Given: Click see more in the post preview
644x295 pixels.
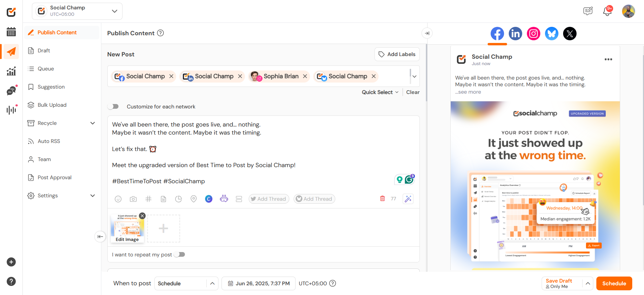Looking at the screenshot, I should coord(468,92).
